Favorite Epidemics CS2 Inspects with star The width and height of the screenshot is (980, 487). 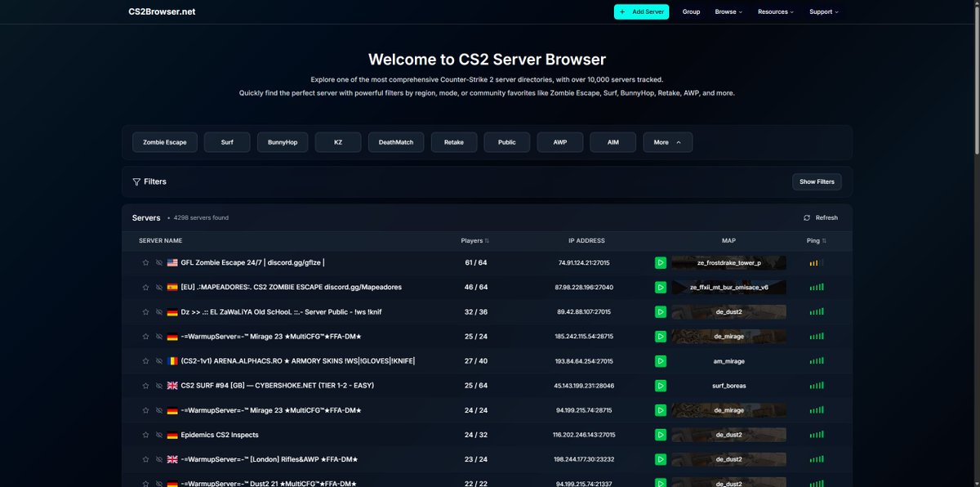tap(145, 435)
